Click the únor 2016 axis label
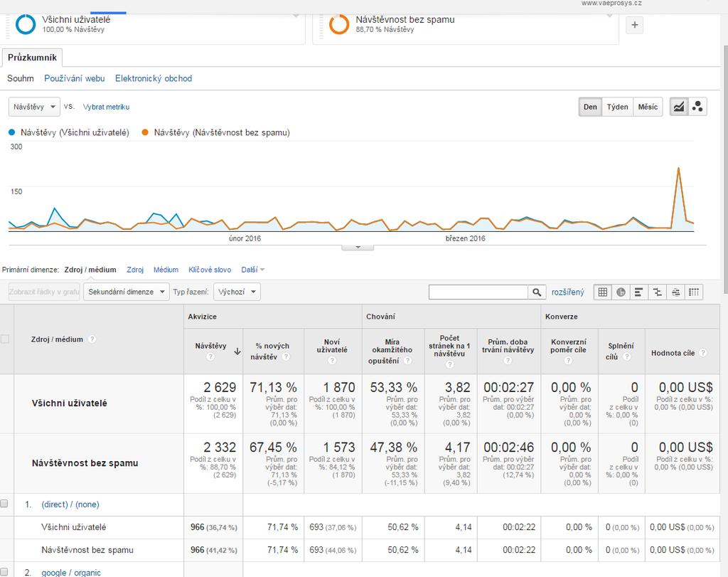Screen dimensions: 728x577 coord(245,238)
